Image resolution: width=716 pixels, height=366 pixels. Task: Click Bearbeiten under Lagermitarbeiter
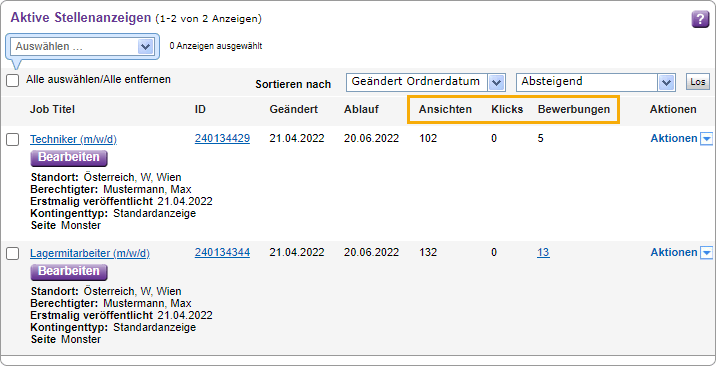tap(69, 272)
